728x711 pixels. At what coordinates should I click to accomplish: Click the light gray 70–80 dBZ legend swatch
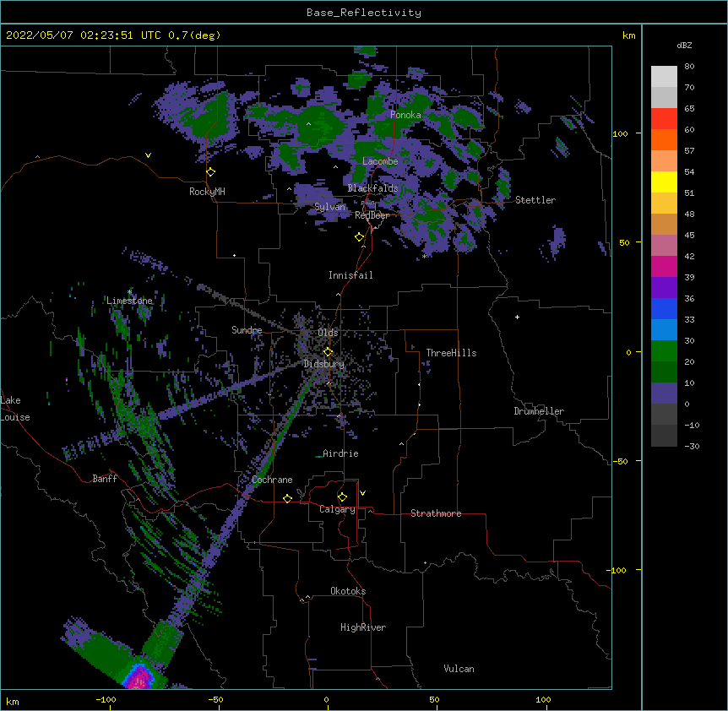664,77
